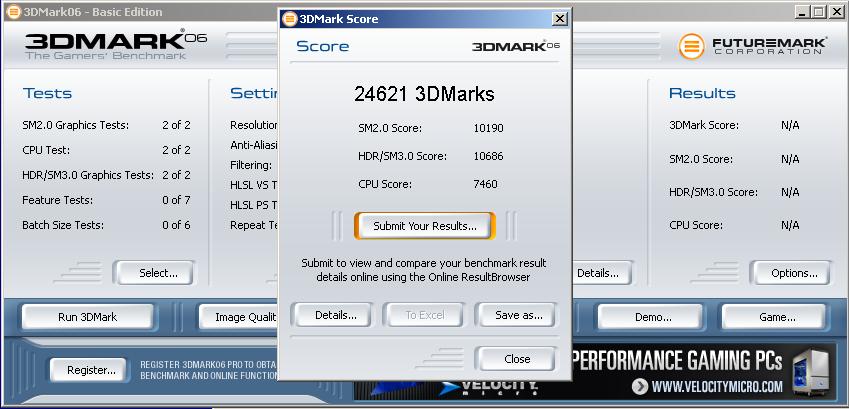Click the 3DMark Score dialog title bar icon

coord(290,19)
